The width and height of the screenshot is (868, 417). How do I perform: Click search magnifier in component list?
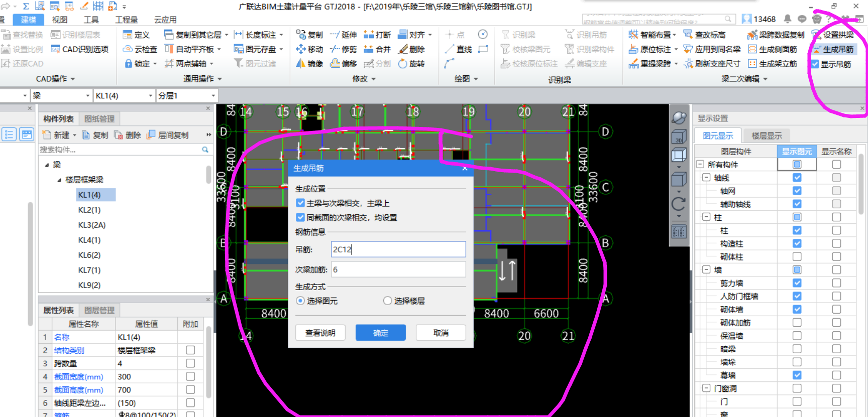(205, 150)
